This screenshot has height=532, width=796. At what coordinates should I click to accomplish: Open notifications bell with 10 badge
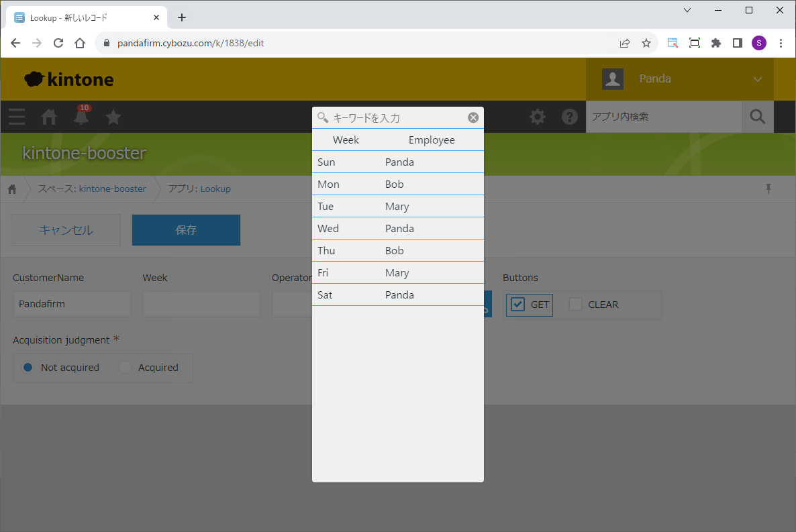point(81,117)
